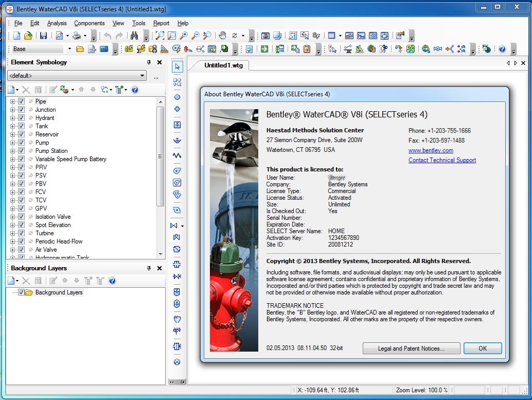Click the Print icon in toolbar
This screenshot has height=400, width=532.
pos(77,36)
